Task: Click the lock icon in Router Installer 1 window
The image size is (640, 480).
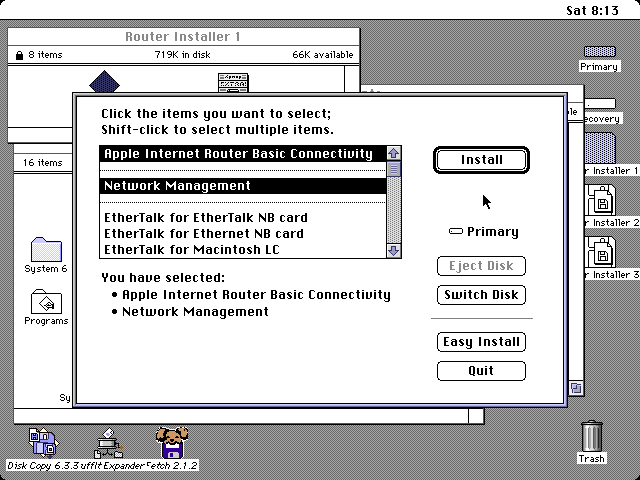Action: tap(19, 55)
